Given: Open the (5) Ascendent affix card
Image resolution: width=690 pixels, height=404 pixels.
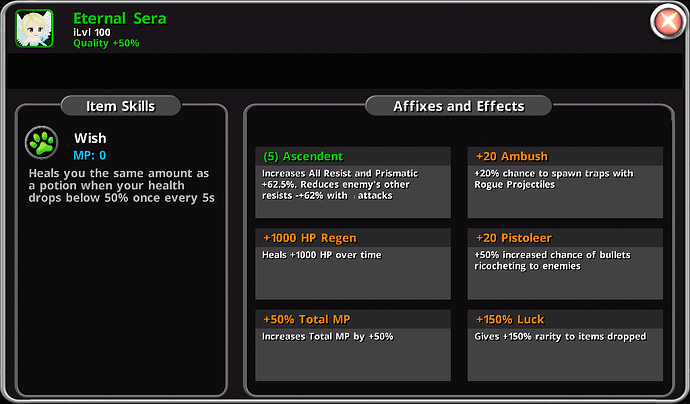Looking at the screenshot, I should (x=352, y=182).
